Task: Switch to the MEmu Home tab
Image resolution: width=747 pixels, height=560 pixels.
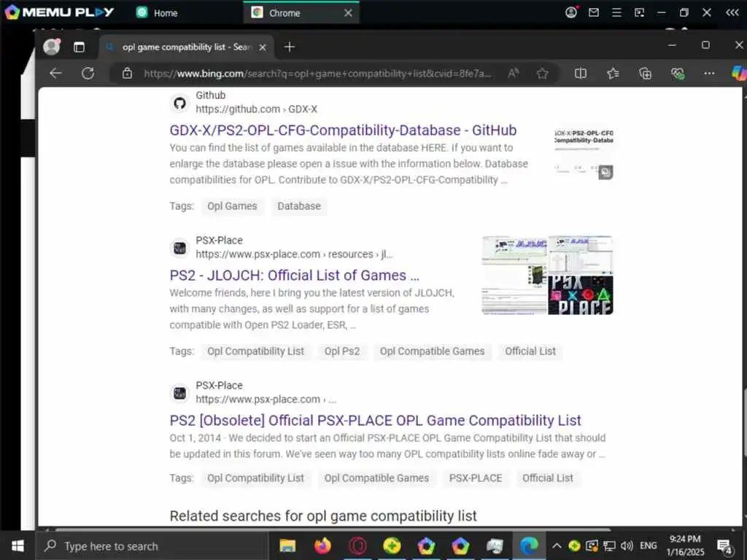Action: tap(158, 13)
